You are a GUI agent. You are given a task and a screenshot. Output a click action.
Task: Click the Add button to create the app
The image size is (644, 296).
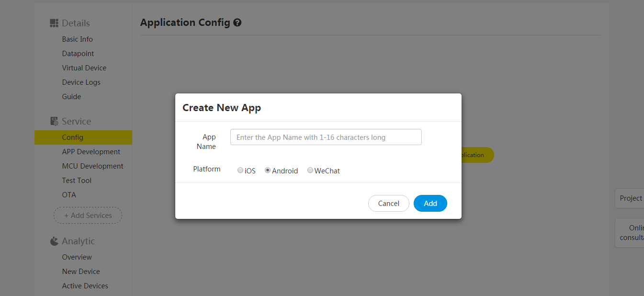pos(430,203)
